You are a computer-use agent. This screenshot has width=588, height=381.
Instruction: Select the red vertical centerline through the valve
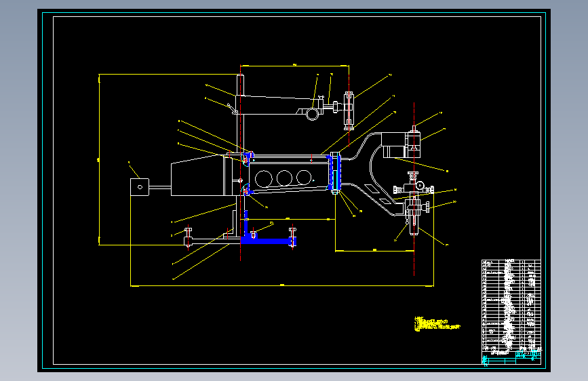click(414, 189)
